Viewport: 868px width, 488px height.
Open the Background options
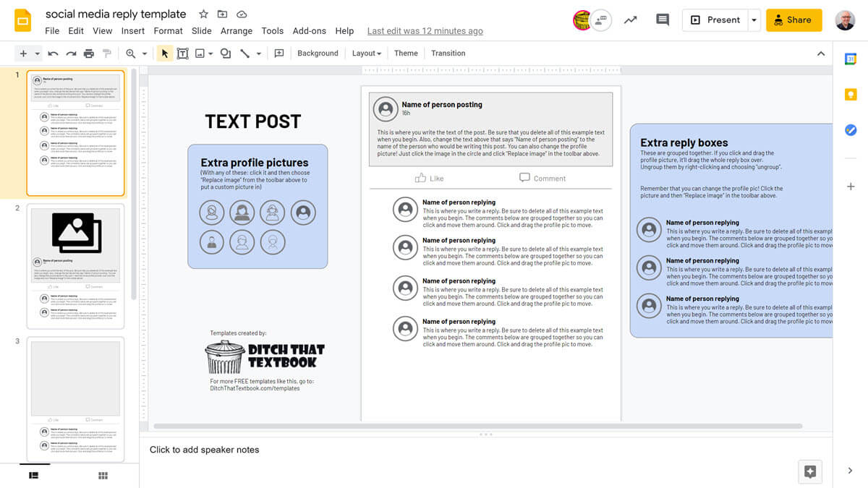[x=318, y=53]
